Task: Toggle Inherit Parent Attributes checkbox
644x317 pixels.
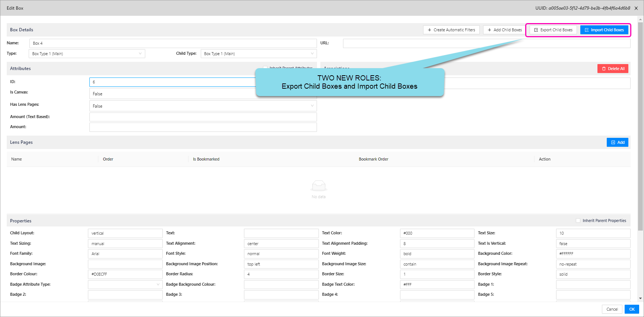Action: (265, 68)
